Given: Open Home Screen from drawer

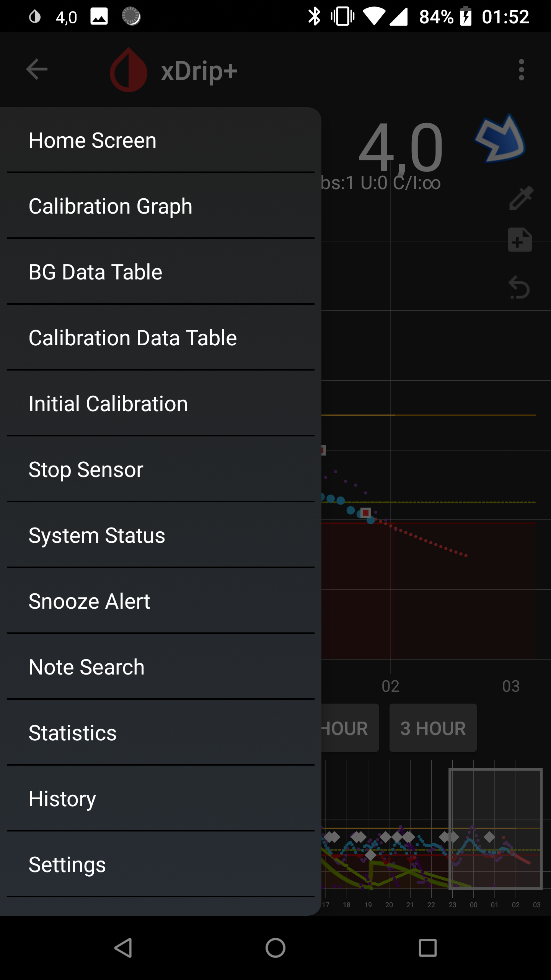Looking at the screenshot, I should point(161,140).
